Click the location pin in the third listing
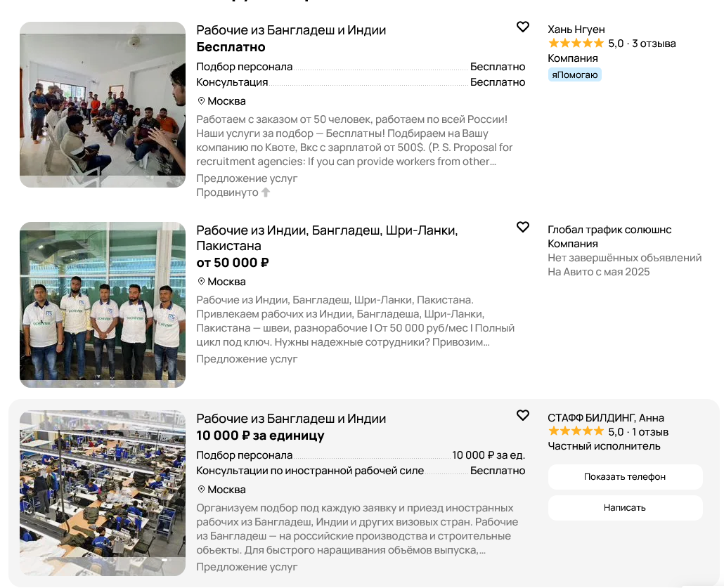 201,490
